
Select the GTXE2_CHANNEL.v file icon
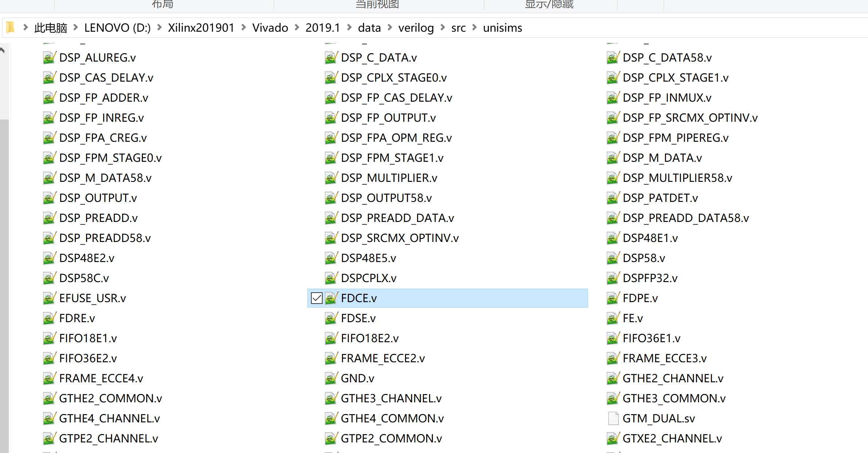tap(613, 438)
